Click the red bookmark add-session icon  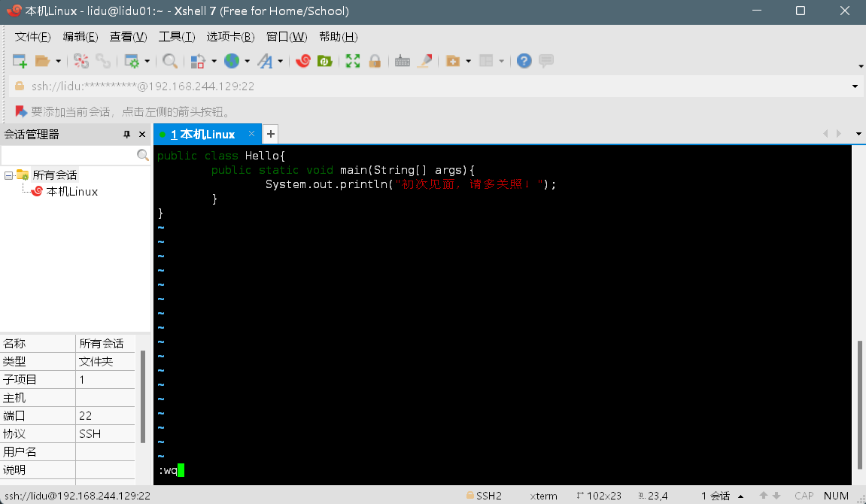(21, 111)
